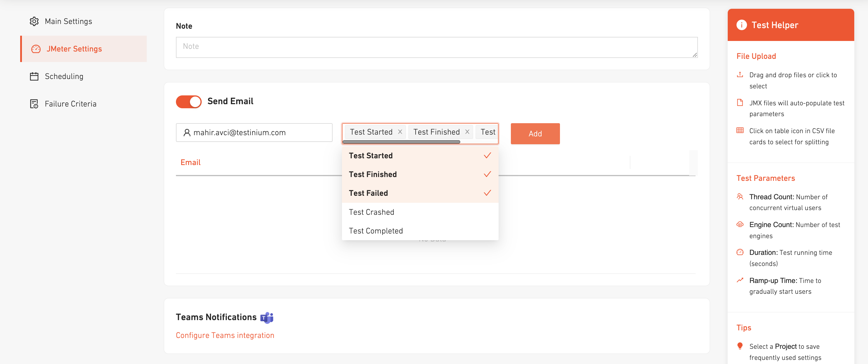
Task: Click the tag field horizontal scrollbar
Action: tap(401, 142)
